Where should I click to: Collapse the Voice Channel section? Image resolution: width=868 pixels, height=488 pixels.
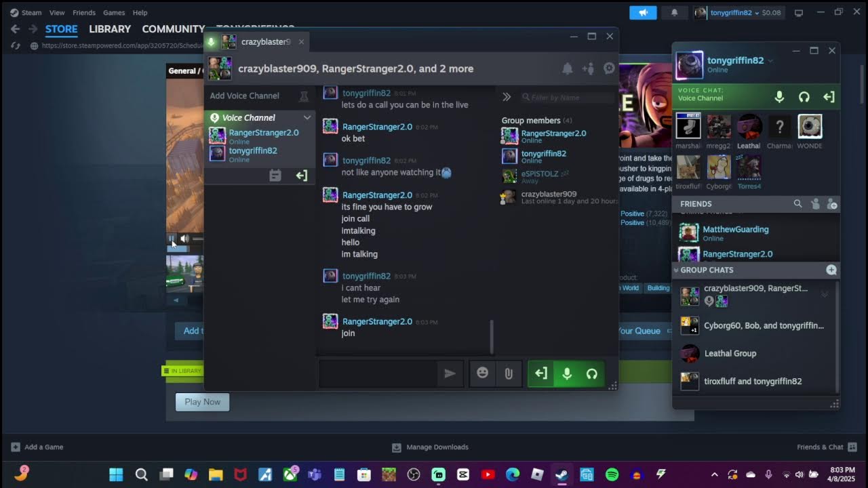coord(307,117)
